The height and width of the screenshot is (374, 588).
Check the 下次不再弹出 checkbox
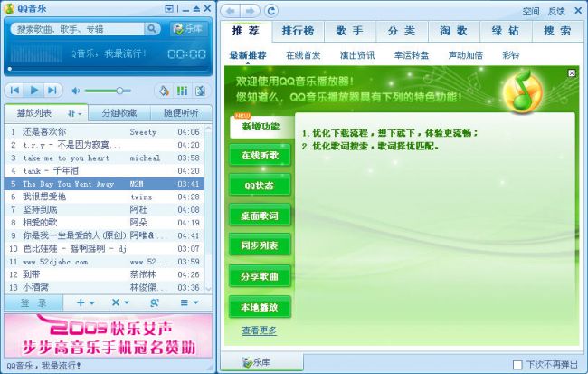coord(517,365)
